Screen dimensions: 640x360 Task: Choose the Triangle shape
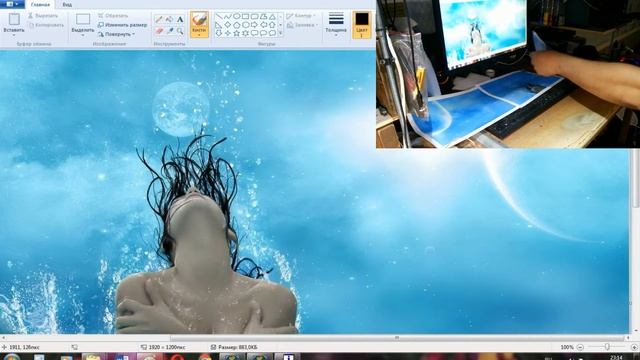pyautogui.click(x=272, y=17)
